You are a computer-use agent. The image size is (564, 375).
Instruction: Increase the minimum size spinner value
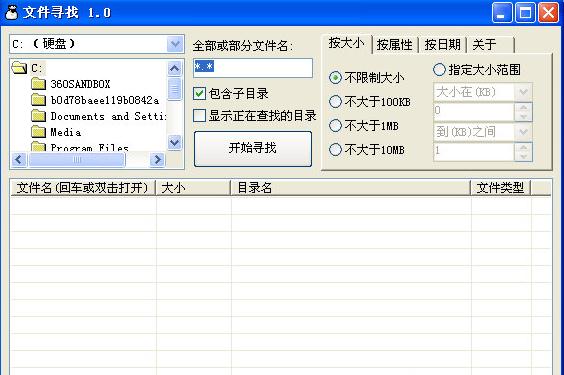[523, 108]
